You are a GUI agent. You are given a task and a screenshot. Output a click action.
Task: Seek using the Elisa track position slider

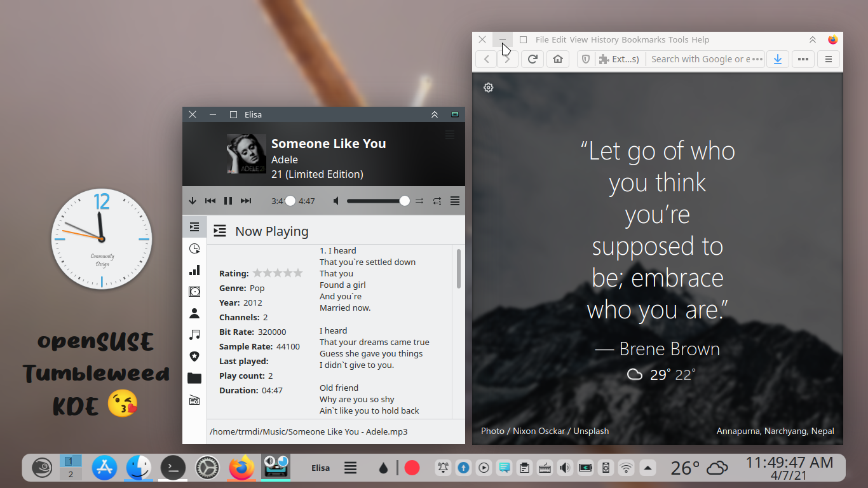(x=290, y=201)
